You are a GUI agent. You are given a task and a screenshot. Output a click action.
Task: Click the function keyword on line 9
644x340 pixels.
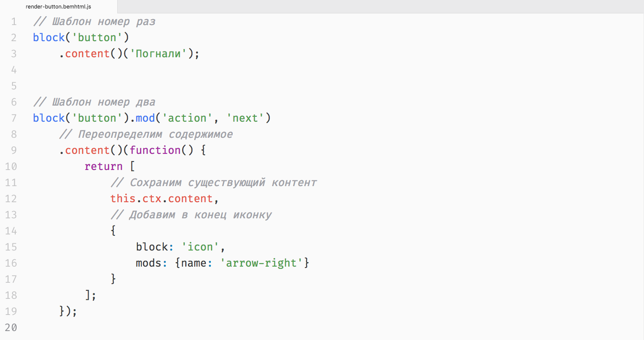pos(155,150)
